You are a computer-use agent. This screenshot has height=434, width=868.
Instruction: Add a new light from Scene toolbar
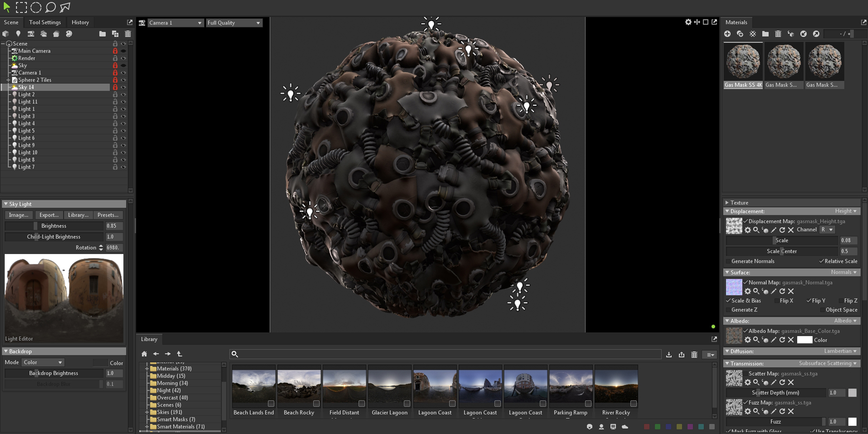[18, 34]
